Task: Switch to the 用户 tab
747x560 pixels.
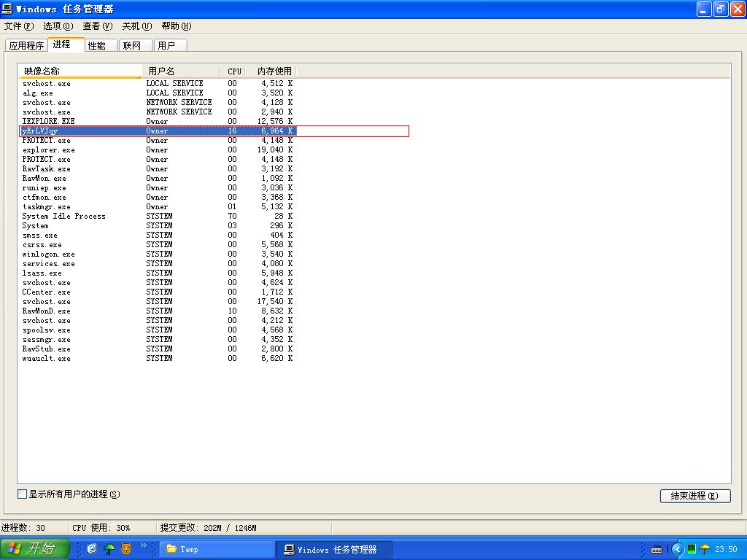Action: point(171,45)
